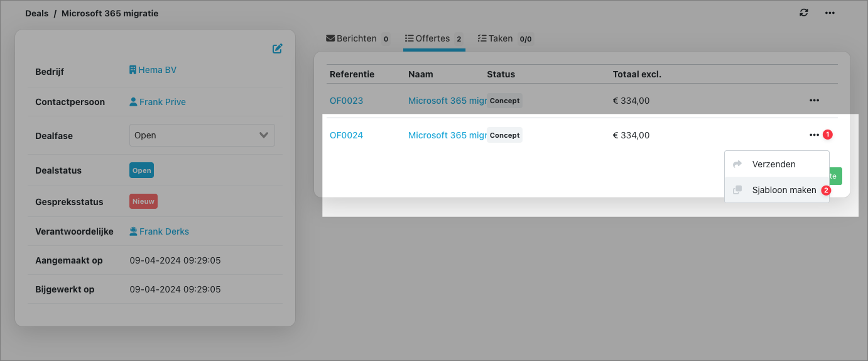Open quote OF0023 reference link
Image resolution: width=868 pixels, height=361 pixels.
346,101
